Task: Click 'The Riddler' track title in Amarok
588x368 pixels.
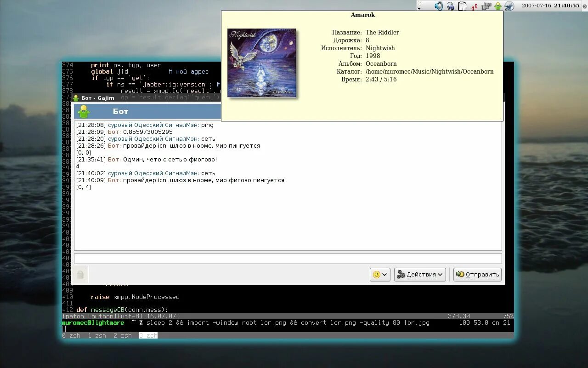Action: pyautogui.click(x=382, y=33)
